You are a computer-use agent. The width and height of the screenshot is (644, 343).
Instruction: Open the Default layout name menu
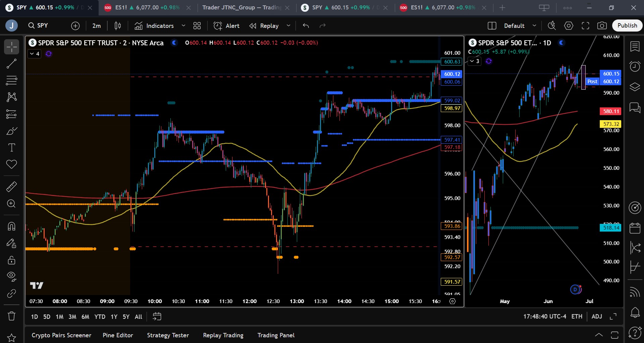point(514,26)
